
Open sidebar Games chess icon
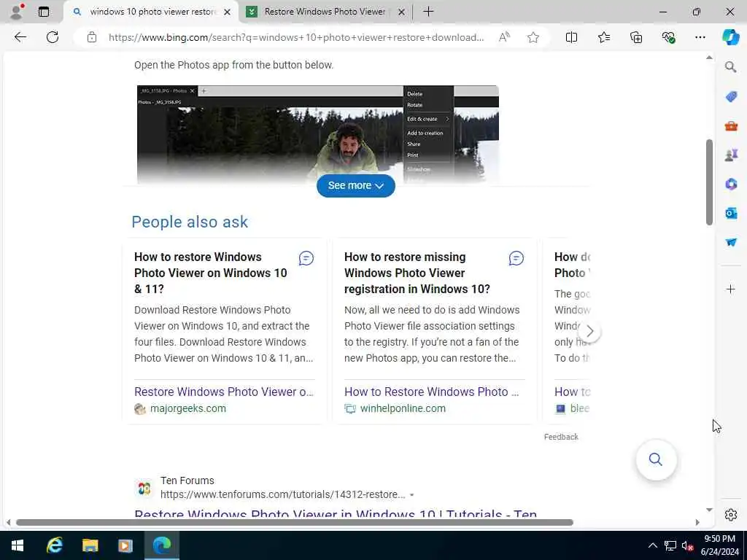tap(731, 155)
